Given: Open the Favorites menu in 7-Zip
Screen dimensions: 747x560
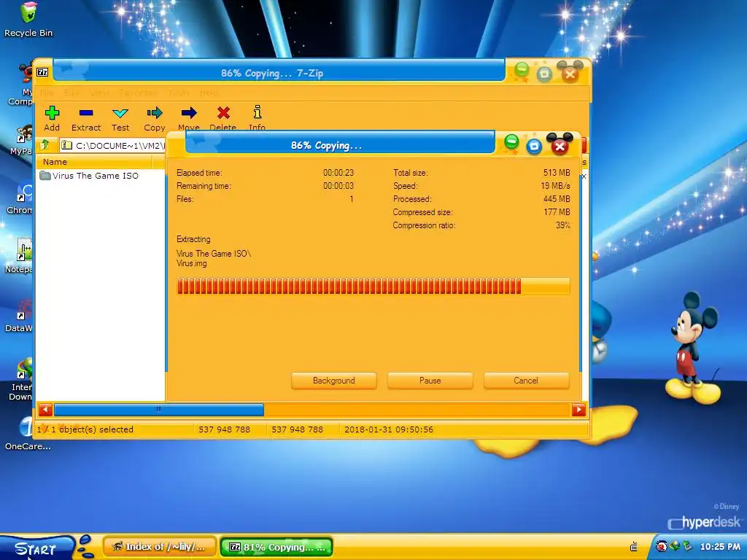Looking at the screenshot, I should [138, 93].
